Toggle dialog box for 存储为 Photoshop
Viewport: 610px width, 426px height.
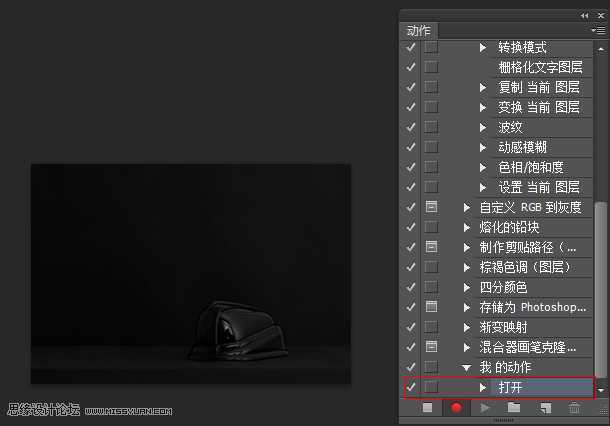(431, 307)
